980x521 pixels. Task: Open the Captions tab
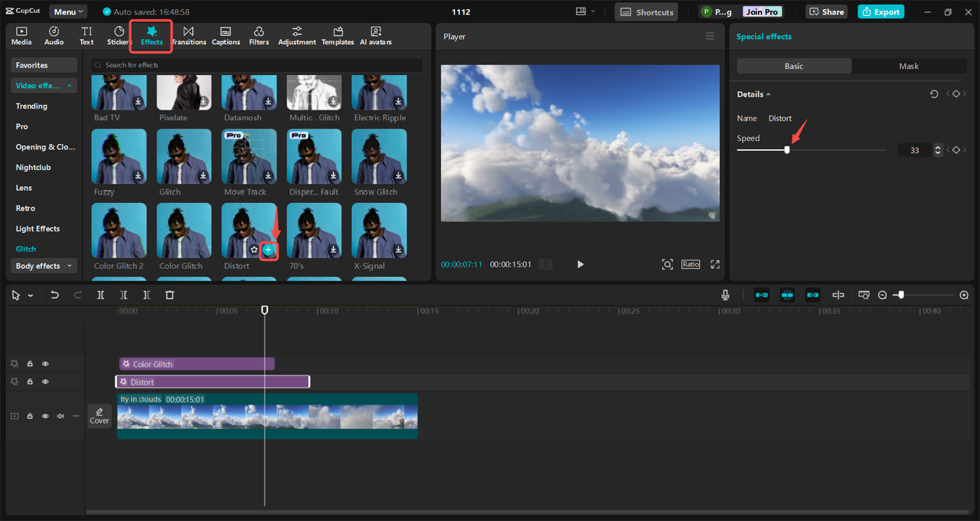(226, 35)
